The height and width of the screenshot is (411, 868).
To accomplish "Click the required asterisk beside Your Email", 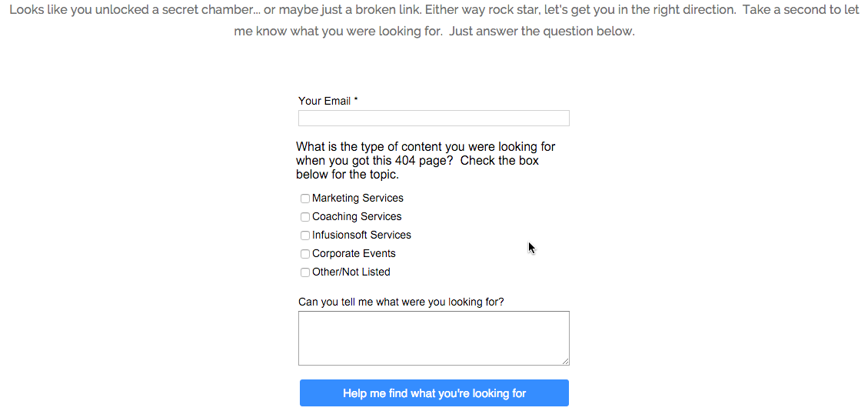I will click(356, 100).
